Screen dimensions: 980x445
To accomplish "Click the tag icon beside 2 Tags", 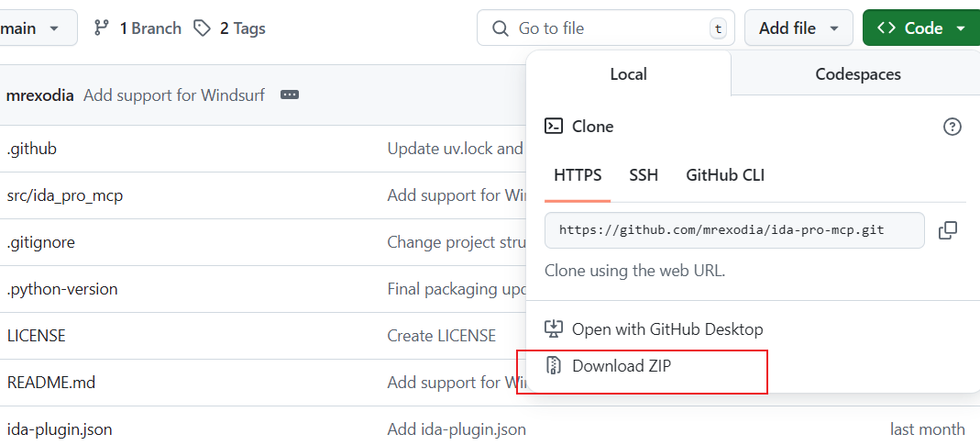I will point(202,28).
